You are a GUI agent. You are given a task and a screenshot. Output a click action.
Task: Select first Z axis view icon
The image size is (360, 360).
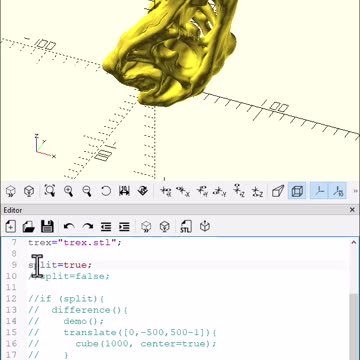pos(239,191)
